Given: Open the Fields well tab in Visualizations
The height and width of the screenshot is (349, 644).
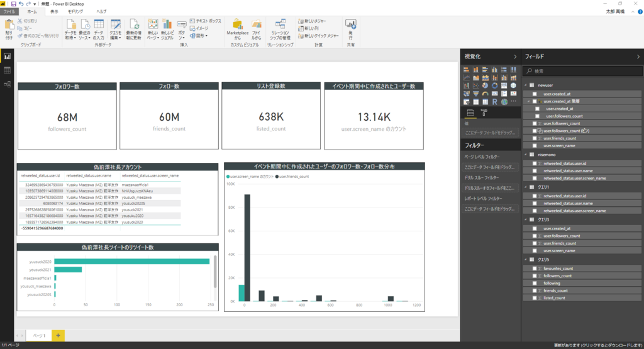Looking at the screenshot, I should pyautogui.click(x=470, y=113).
